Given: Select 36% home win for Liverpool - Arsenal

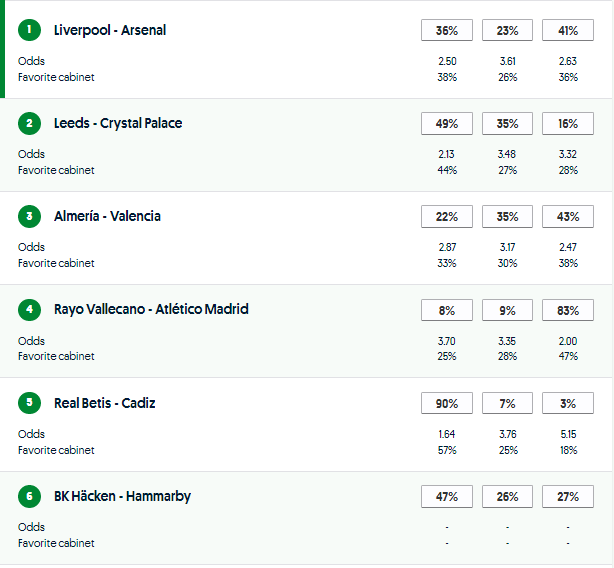Looking at the screenshot, I should coord(447,31).
